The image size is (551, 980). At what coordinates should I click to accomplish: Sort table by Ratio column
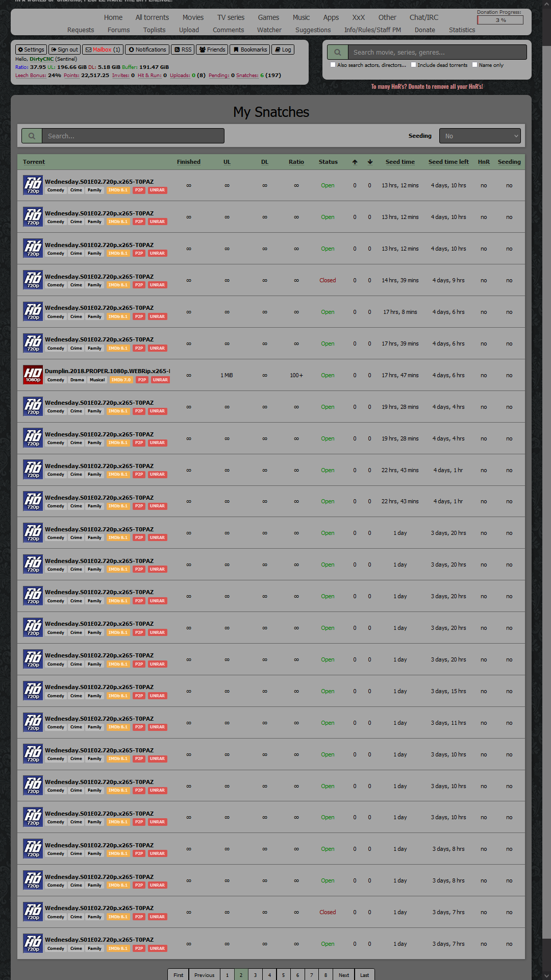296,162
